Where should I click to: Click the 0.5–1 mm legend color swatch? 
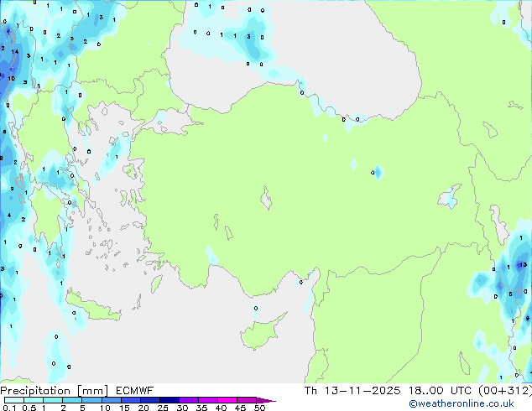pos(34,400)
